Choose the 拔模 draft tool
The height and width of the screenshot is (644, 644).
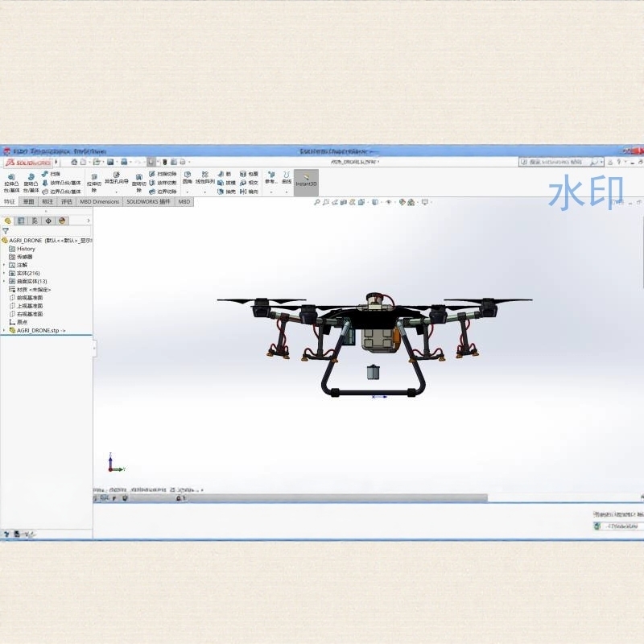click(x=226, y=183)
